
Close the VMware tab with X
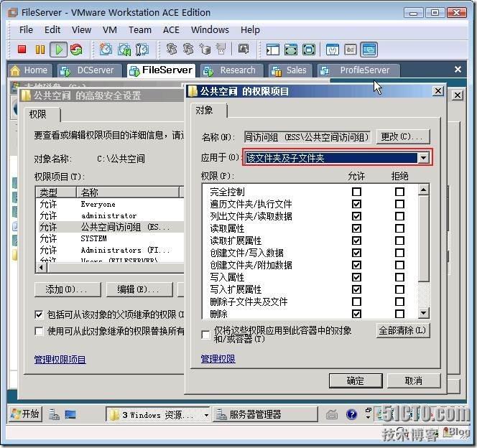pyautogui.click(x=458, y=70)
